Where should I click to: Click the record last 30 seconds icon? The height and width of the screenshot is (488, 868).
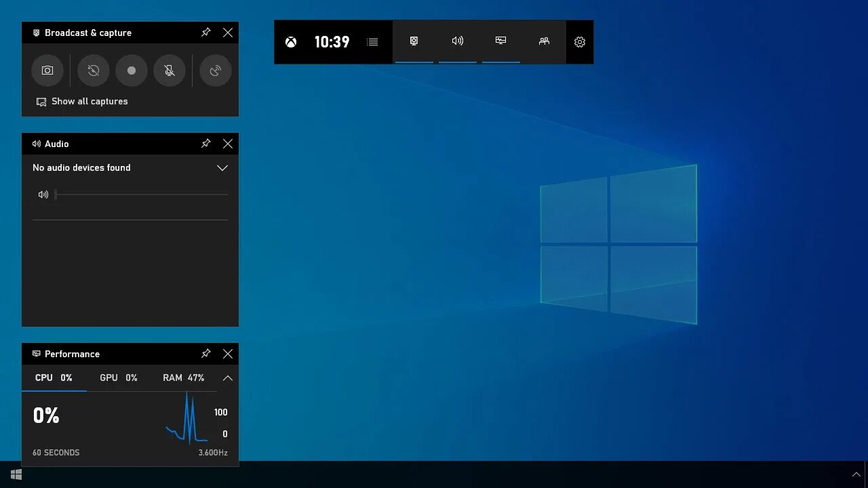pos(94,70)
